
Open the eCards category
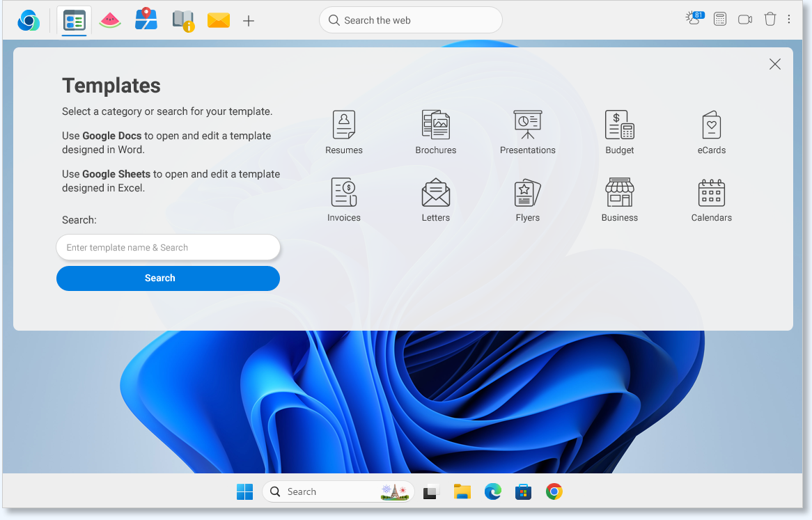click(711, 132)
